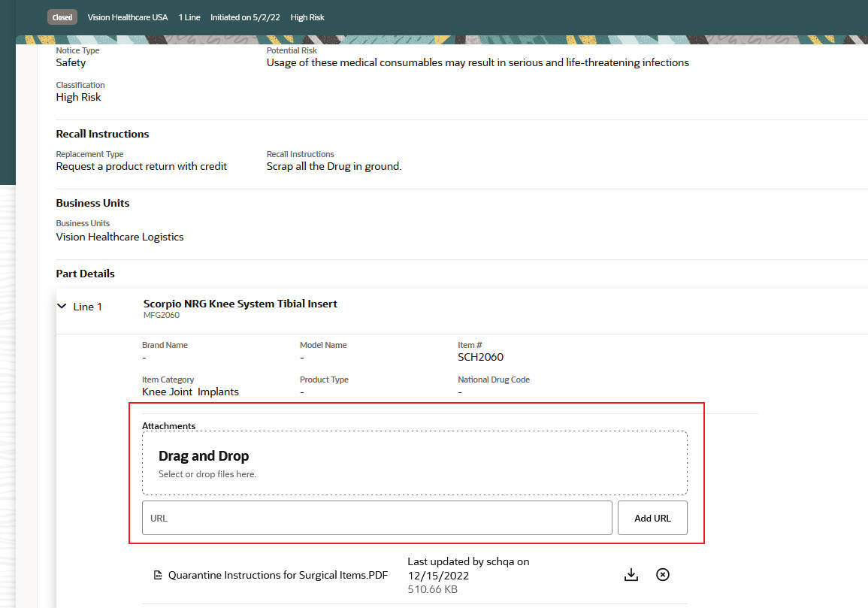This screenshot has height=608, width=868.
Task: Click Scrap all the Drug in ground
Action: [334, 166]
